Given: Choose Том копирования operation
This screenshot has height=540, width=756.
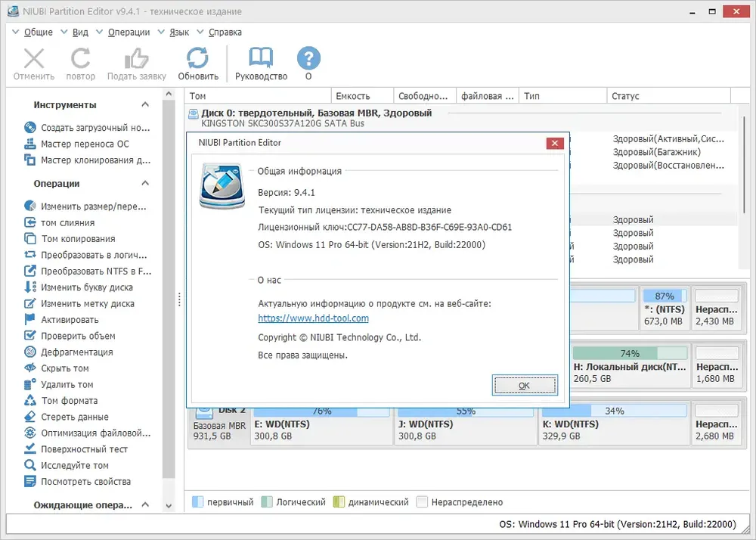Looking at the screenshot, I should (x=70, y=239).
